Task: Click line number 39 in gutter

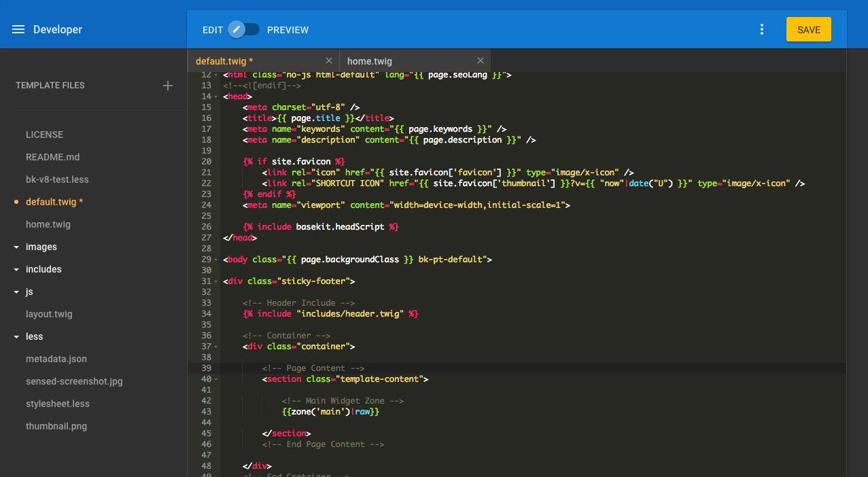Action: pos(207,368)
